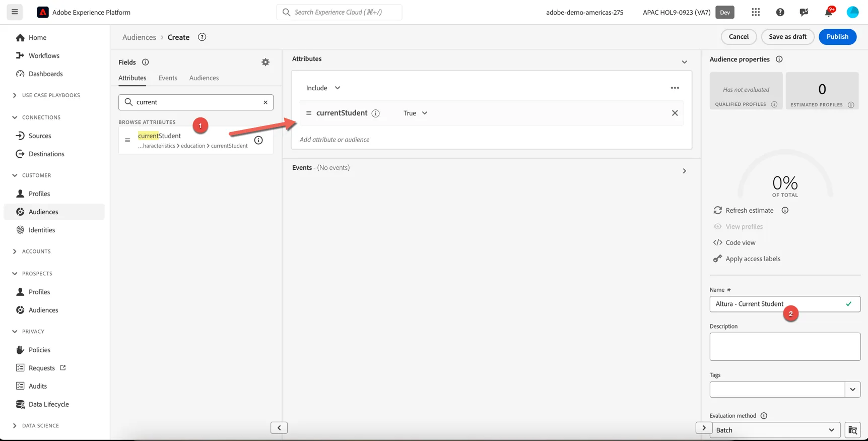868x441 pixels.
Task: Remove the currentStudent rule from canvas
Action: click(675, 113)
